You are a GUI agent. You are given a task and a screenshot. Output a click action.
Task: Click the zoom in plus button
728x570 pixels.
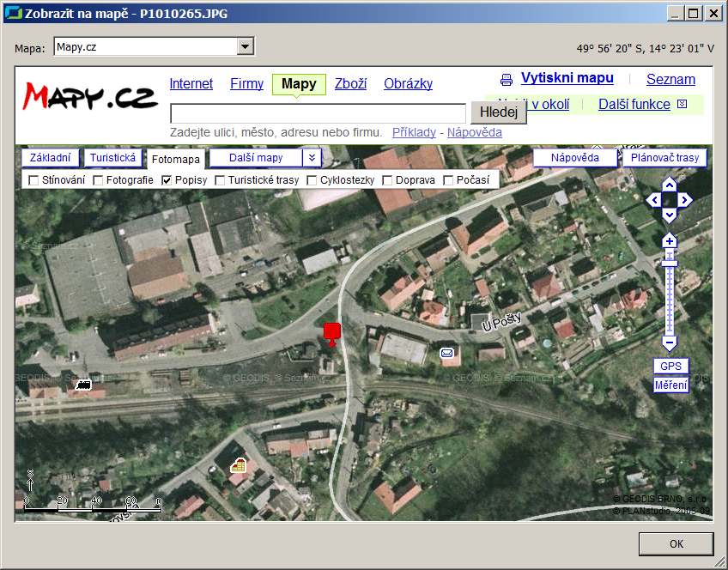pos(670,241)
